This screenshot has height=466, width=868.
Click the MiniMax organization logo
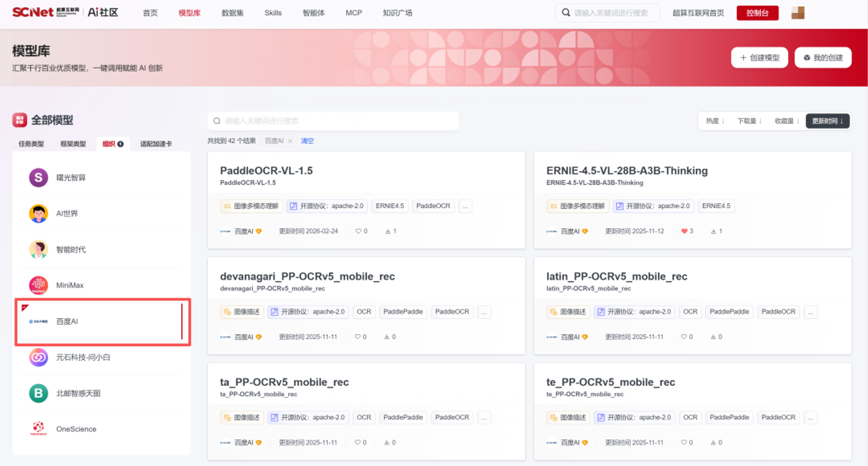[38, 285]
